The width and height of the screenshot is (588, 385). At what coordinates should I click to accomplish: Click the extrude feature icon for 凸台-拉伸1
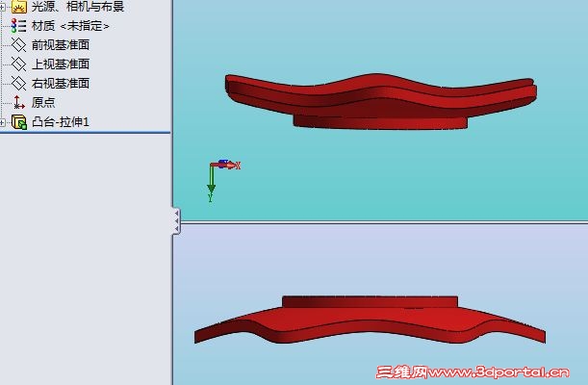coord(19,122)
